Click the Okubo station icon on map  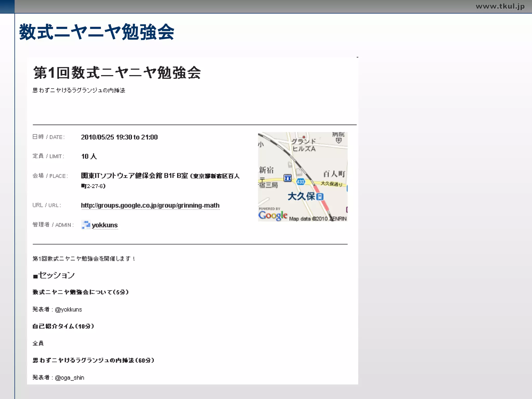320,197
